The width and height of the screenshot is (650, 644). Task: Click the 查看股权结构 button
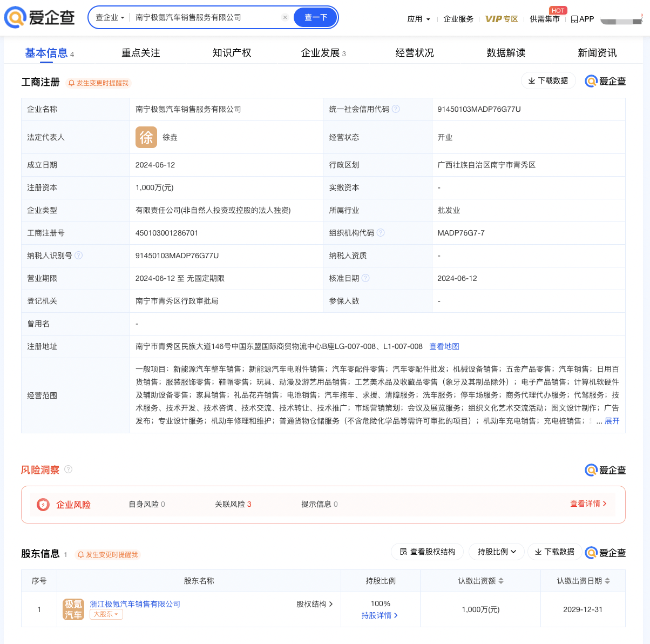[x=427, y=552]
